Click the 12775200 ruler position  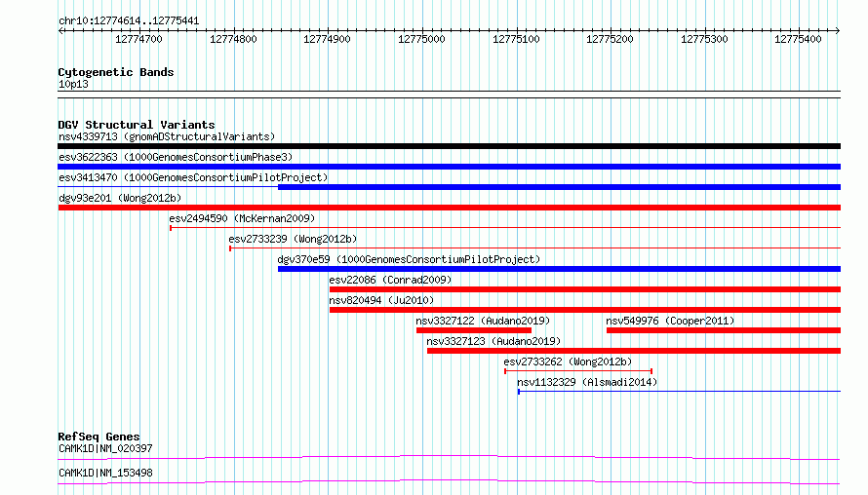610,39
